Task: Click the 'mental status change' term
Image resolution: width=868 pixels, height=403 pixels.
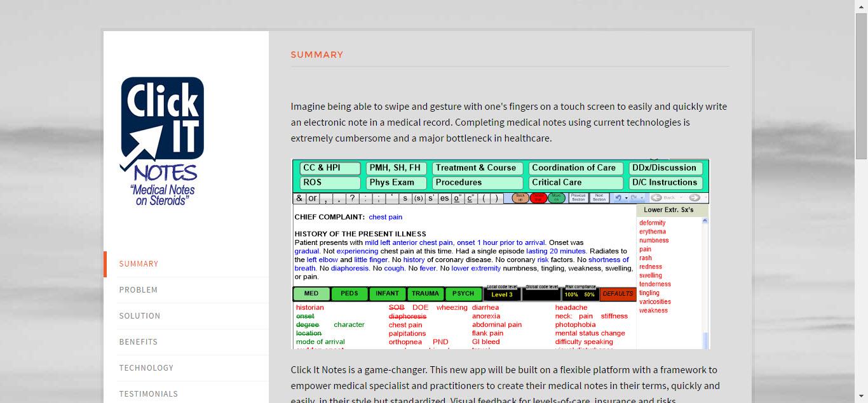Action: pyautogui.click(x=590, y=333)
